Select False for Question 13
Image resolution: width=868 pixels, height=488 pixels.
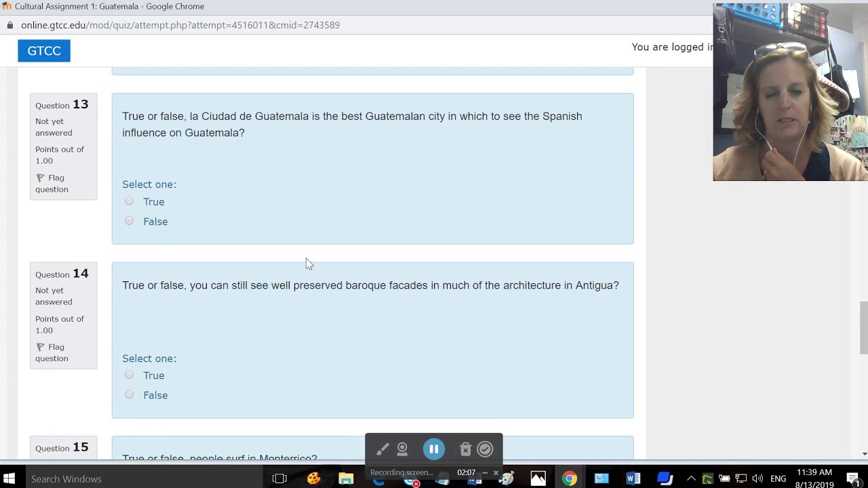point(129,221)
